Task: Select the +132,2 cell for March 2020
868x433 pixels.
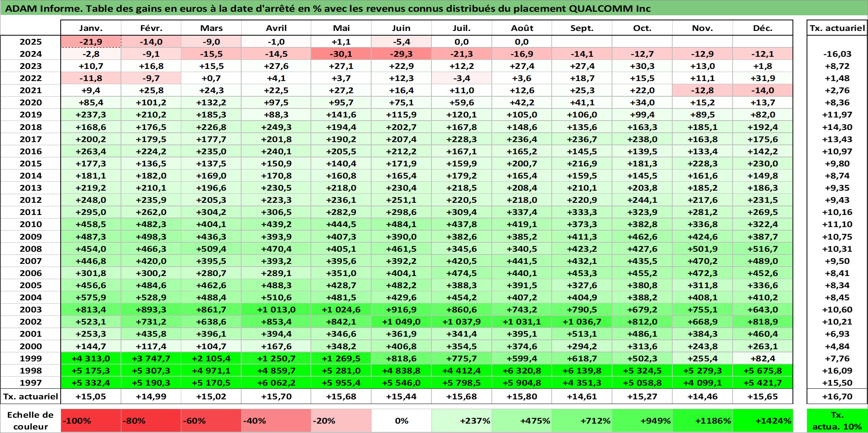Action: (211, 102)
